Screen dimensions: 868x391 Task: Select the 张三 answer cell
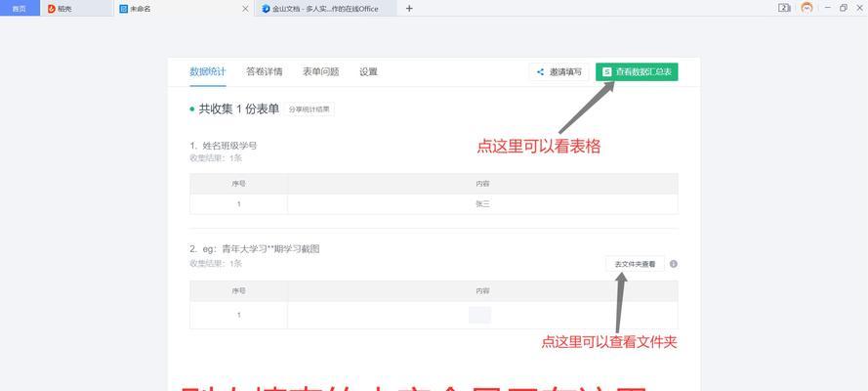pyautogui.click(x=482, y=203)
